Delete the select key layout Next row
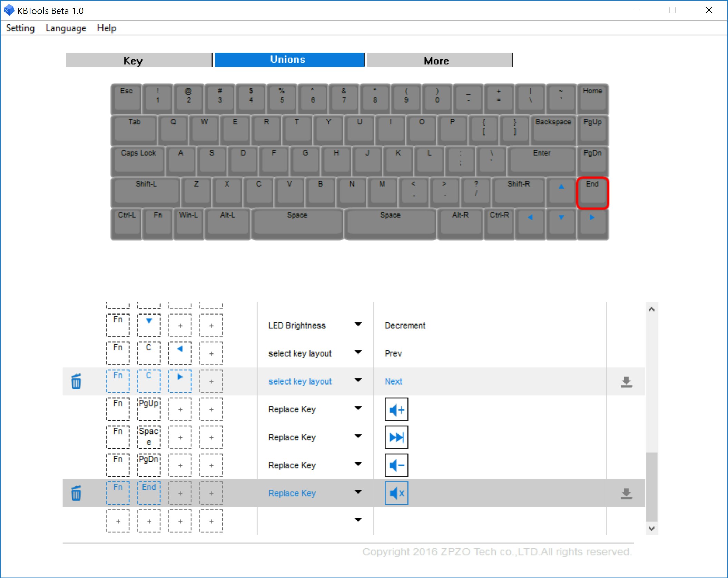Screen dimensions: 728x578 coord(76,381)
